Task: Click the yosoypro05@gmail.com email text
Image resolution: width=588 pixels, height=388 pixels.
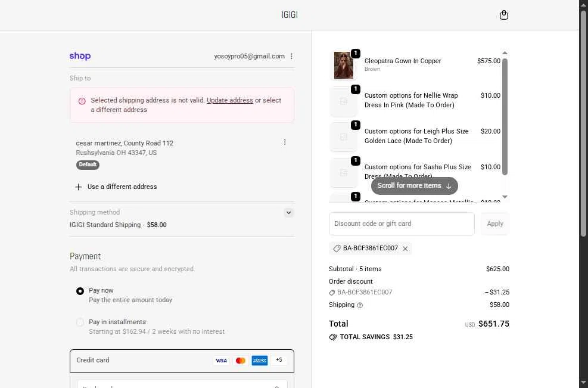Action: 250,56
